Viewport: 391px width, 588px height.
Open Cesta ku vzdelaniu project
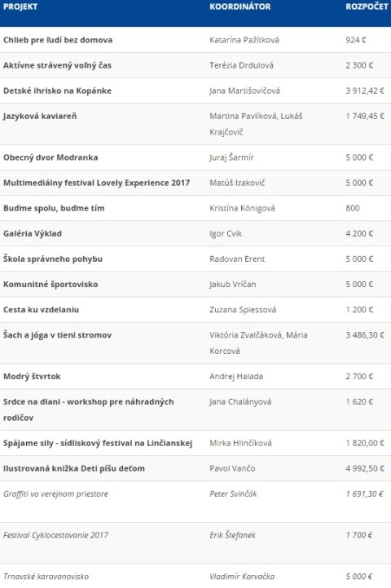point(42,310)
